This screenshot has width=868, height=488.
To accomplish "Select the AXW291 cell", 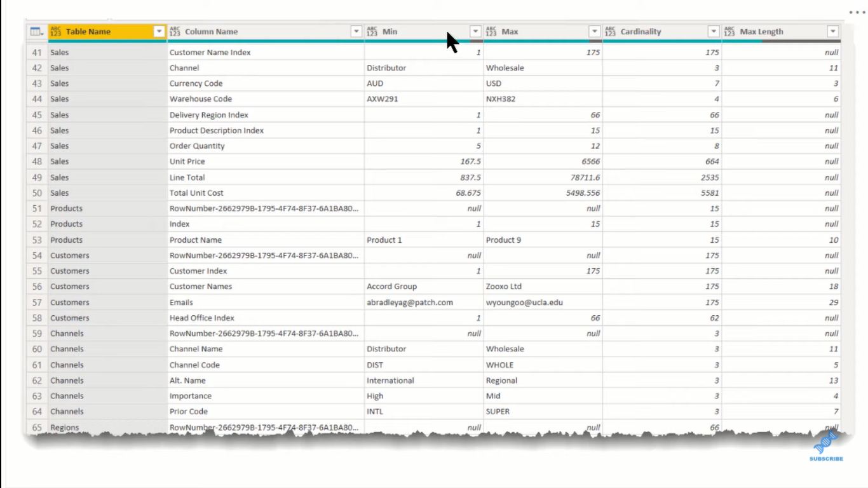I will click(424, 99).
